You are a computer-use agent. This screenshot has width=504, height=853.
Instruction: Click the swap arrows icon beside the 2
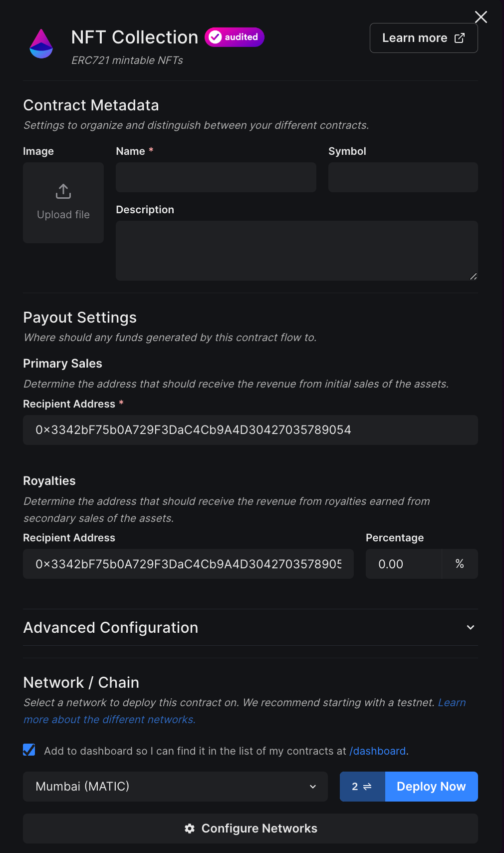[x=367, y=786]
